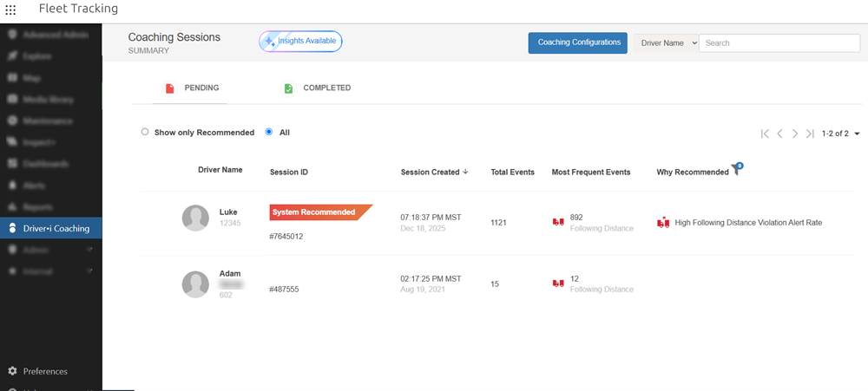The image size is (868, 391).
Task: Click the Aug 19, 2021 date
Action: [x=423, y=290]
